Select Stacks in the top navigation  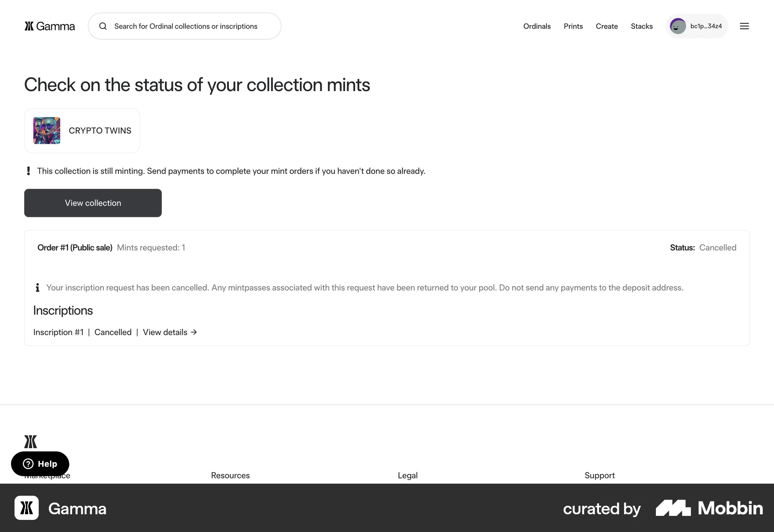point(641,26)
